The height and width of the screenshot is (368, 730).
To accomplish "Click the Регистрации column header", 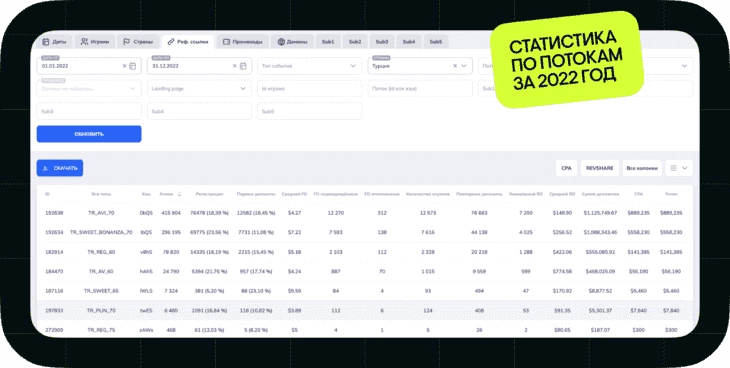I will 210,194.
